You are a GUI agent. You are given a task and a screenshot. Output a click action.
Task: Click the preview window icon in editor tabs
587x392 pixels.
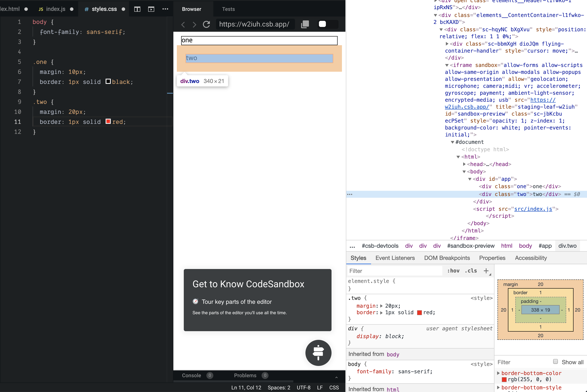[151, 9]
